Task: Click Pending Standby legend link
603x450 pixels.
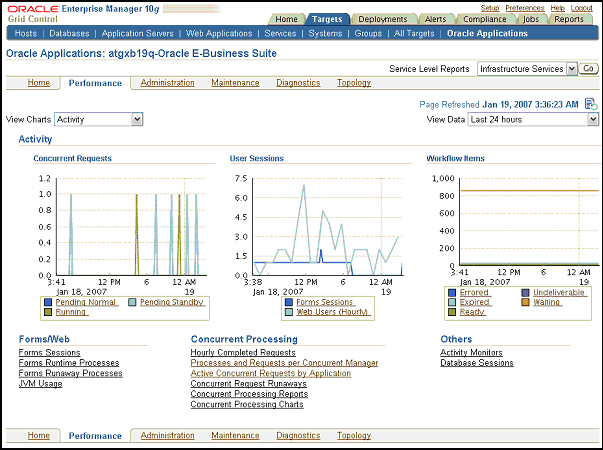Action: [x=172, y=302]
